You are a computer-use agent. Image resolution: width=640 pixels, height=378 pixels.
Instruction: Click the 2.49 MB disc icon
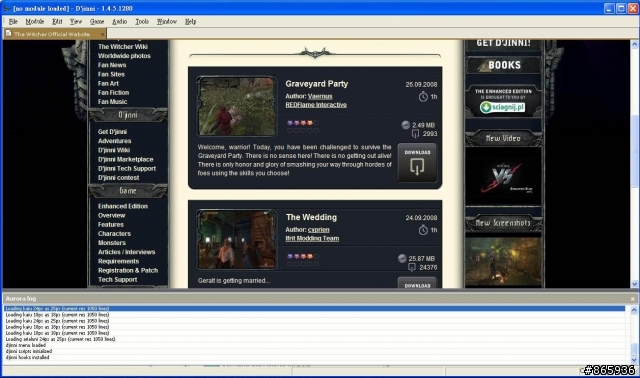406,125
